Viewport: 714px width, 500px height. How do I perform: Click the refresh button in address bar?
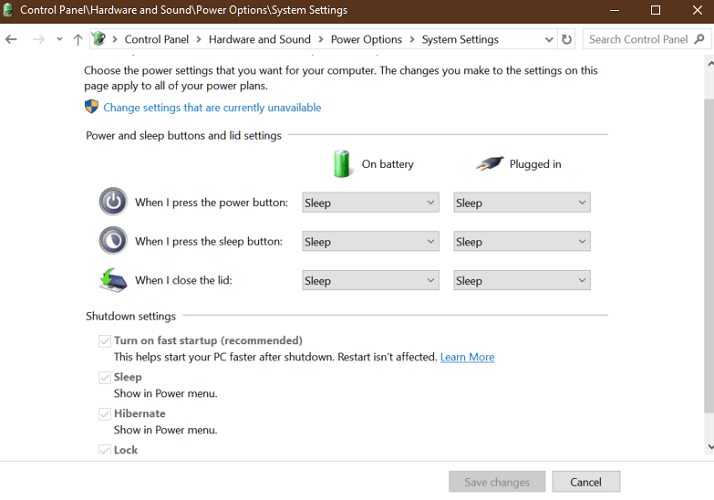click(567, 39)
